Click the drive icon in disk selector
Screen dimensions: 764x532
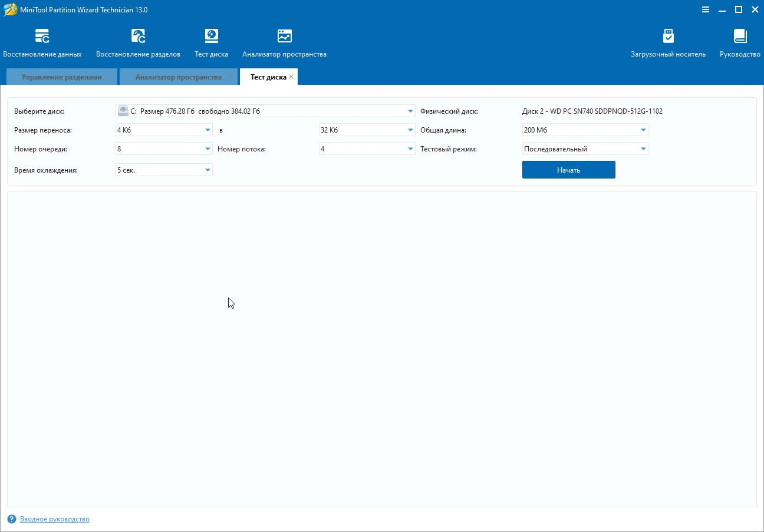123,111
